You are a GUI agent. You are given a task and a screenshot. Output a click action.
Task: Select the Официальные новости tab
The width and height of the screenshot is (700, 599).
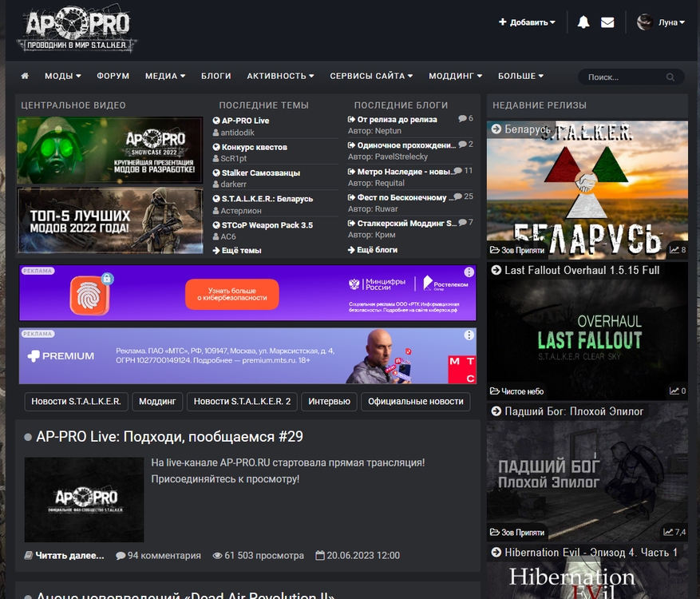tap(416, 402)
